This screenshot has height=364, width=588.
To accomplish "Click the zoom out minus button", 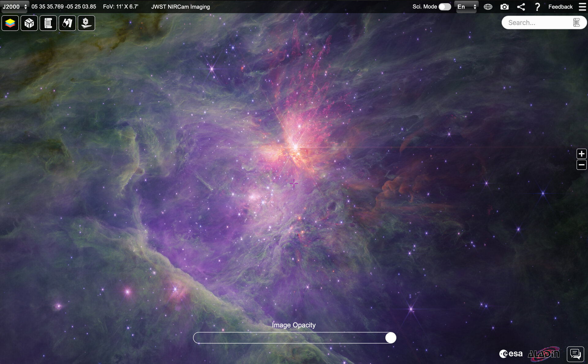I will [x=581, y=165].
